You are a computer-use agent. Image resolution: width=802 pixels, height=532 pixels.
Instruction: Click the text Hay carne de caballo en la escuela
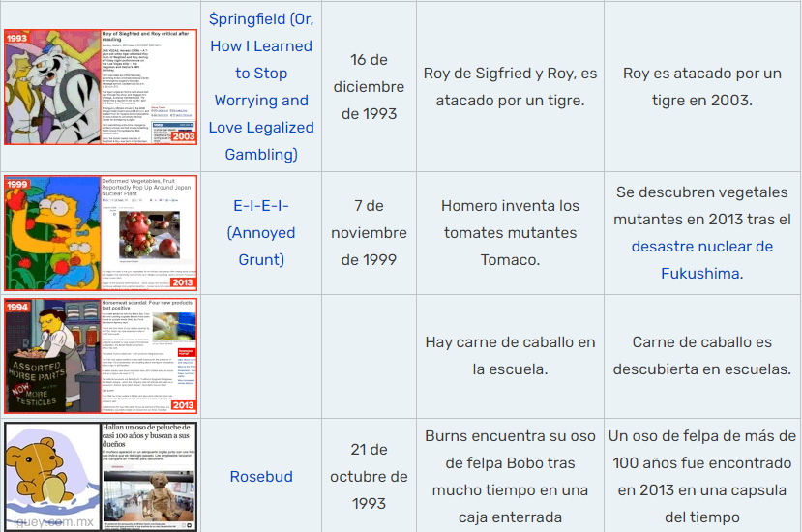click(510, 355)
